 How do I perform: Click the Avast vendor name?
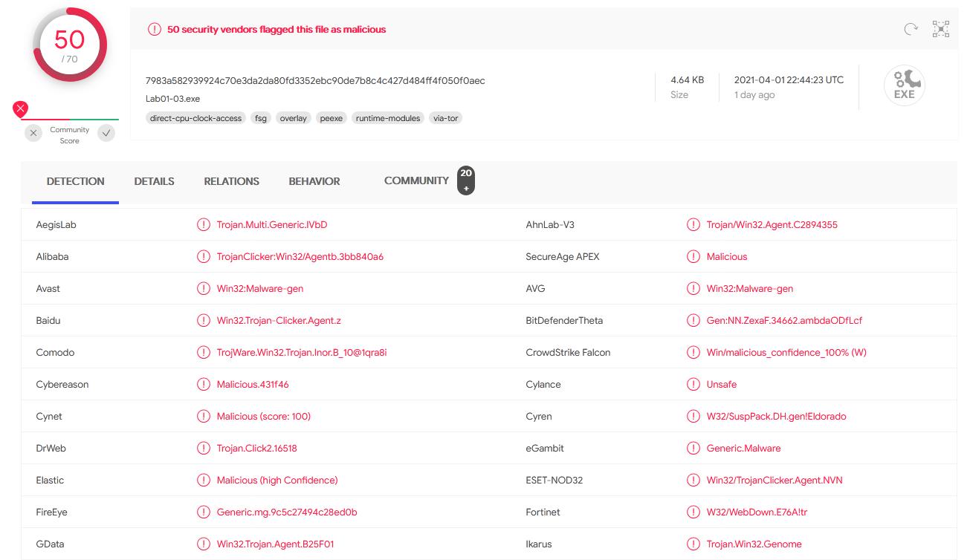48,288
